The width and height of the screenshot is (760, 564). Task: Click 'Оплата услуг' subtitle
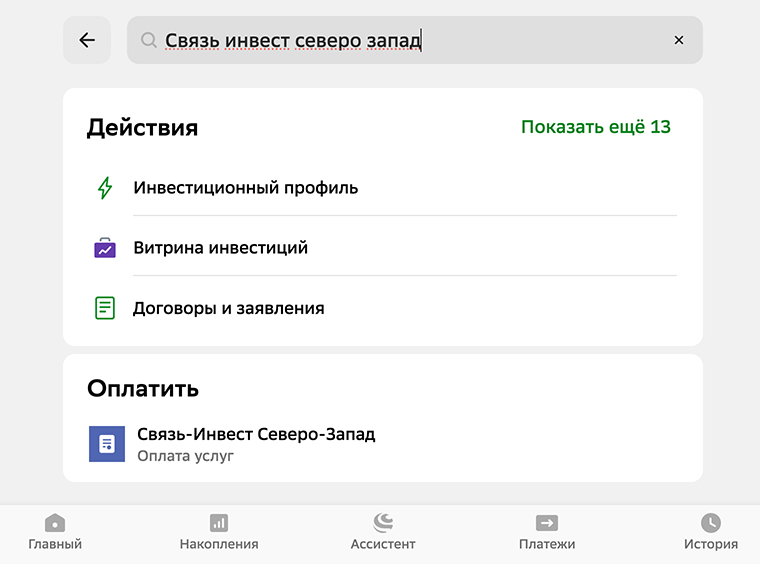[x=185, y=456]
